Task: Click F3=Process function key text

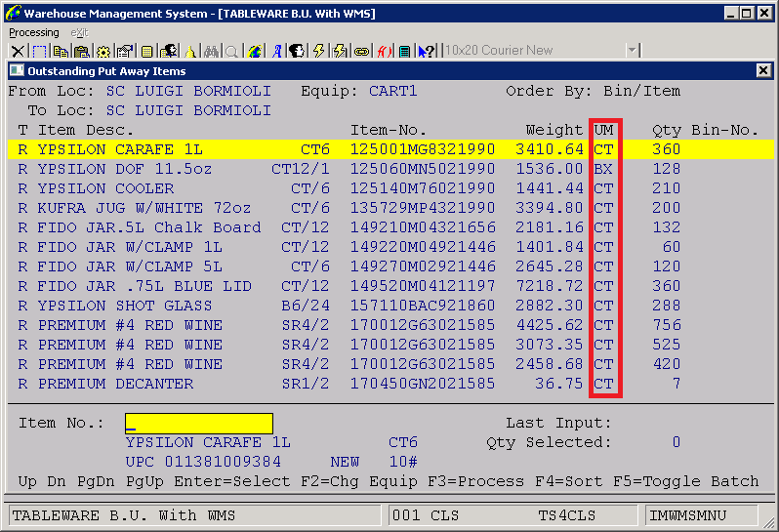Action: pyautogui.click(x=475, y=481)
